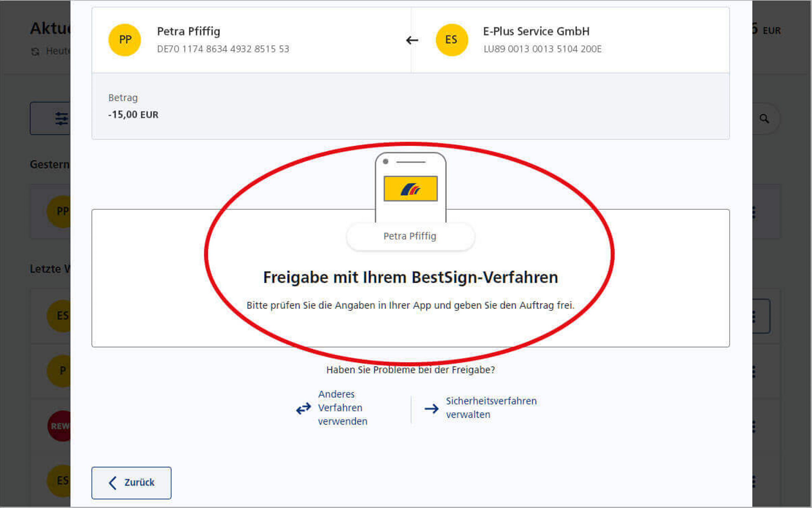
Task: Click the right arrow icon beside Sicherheitsverfahren
Action: coord(431,408)
